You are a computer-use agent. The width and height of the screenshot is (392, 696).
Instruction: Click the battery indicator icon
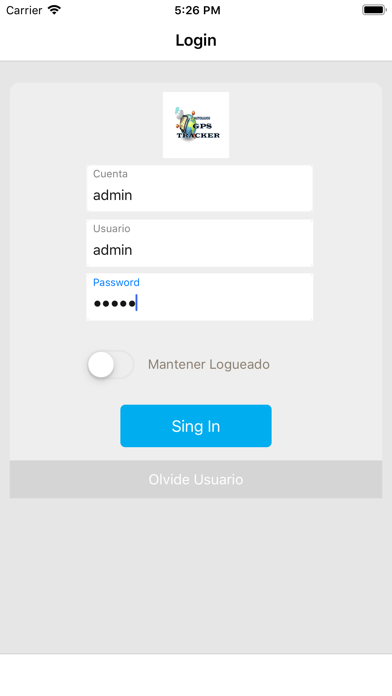374,10
